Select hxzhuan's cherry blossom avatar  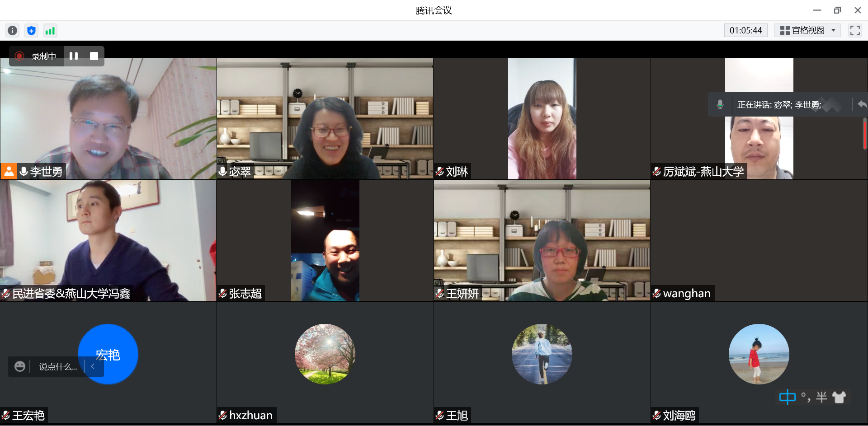(x=325, y=354)
